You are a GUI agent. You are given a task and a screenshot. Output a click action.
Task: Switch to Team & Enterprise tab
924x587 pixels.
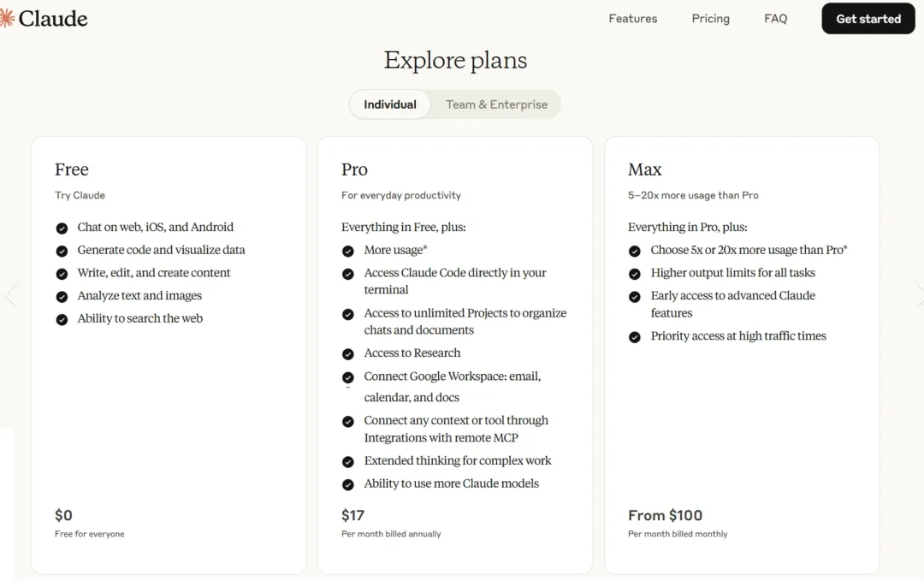[496, 104]
